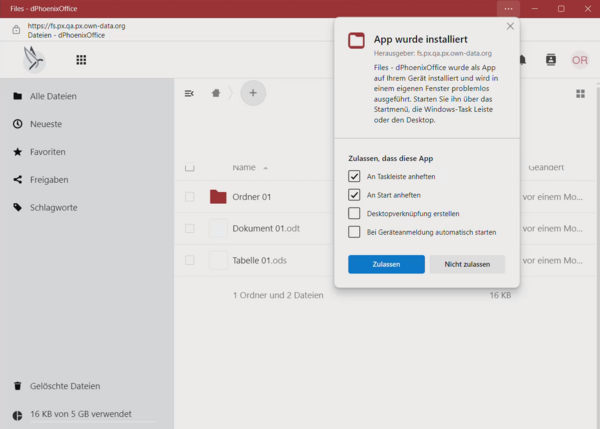The image size is (600, 429).
Task: Click the 1 Ordner und 2 Dateien summary
Action: pos(278,295)
